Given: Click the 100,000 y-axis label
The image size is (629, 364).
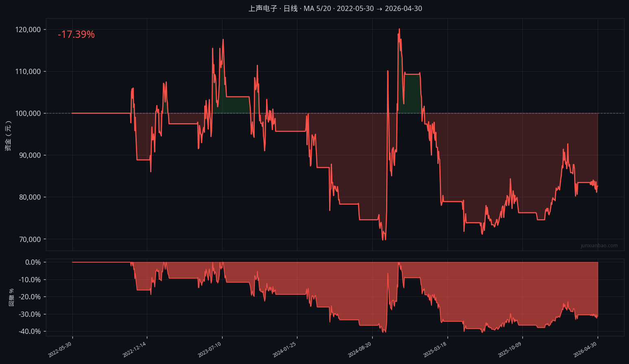Looking at the screenshot, I should 28,113.
